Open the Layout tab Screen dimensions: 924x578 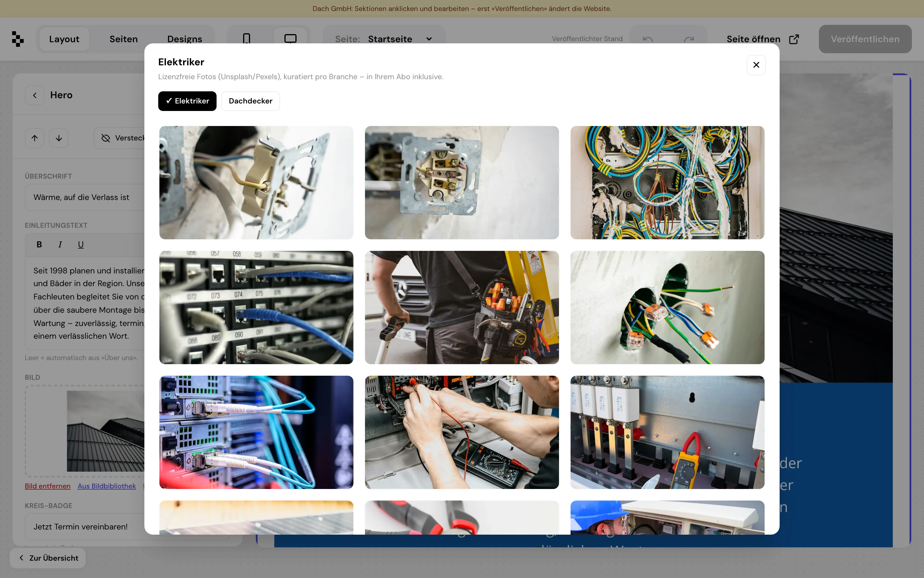64,39
